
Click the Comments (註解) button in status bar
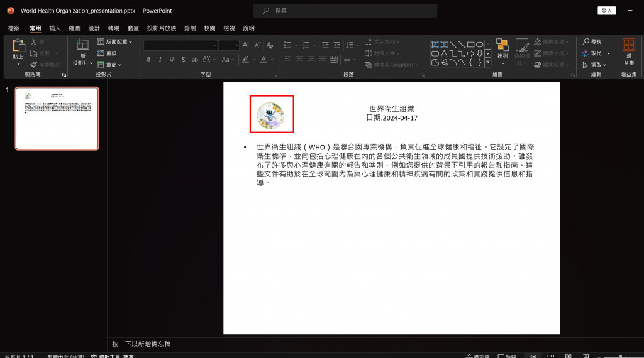(508, 356)
